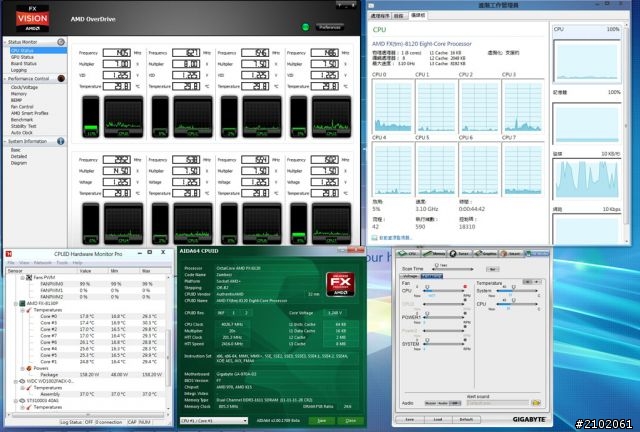The width and height of the screenshot is (640, 432).
Task: Click the thermometer icon under WDC WD1002FAEX
Action: click(29, 388)
